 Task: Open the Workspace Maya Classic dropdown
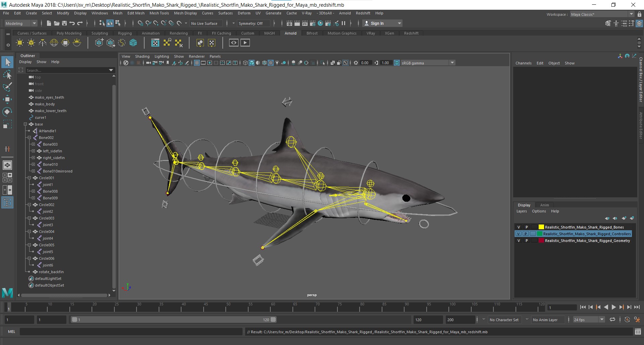coord(602,14)
